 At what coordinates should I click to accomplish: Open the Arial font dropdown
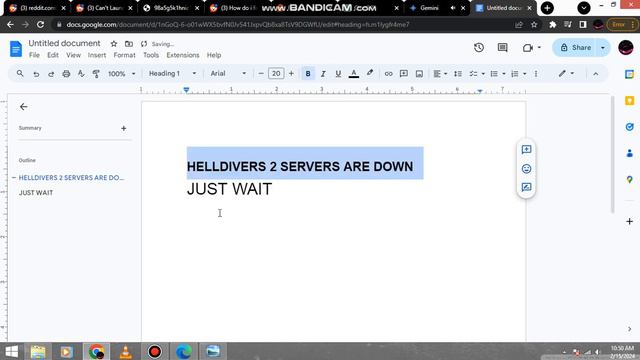point(228,73)
